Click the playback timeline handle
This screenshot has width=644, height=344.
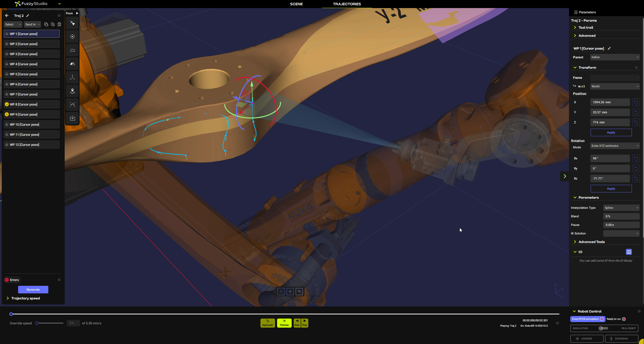coord(11,314)
